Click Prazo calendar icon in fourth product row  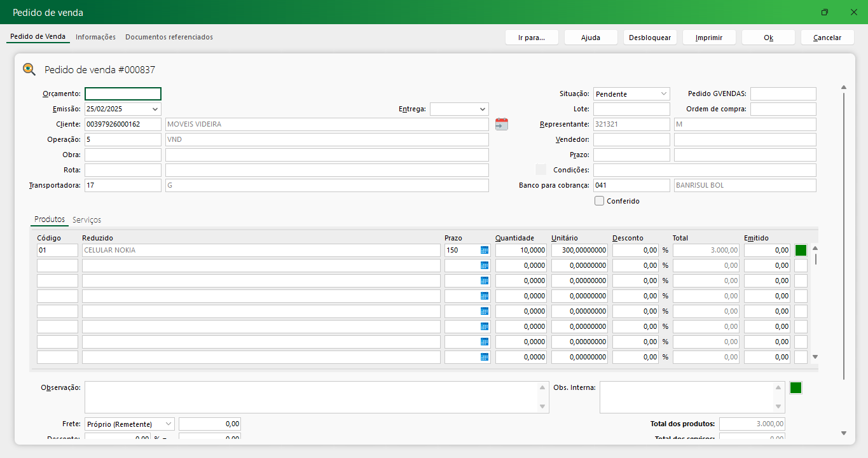(x=485, y=296)
